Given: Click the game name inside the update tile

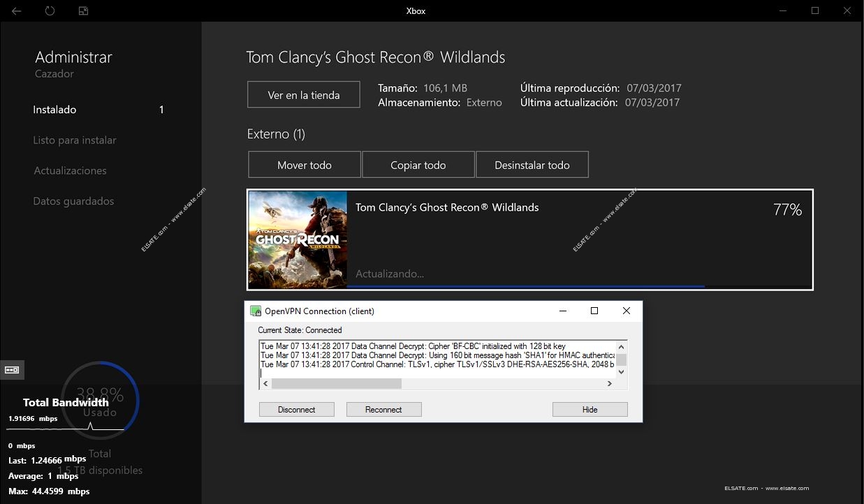Looking at the screenshot, I should pyautogui.click(x=447, y=207).
